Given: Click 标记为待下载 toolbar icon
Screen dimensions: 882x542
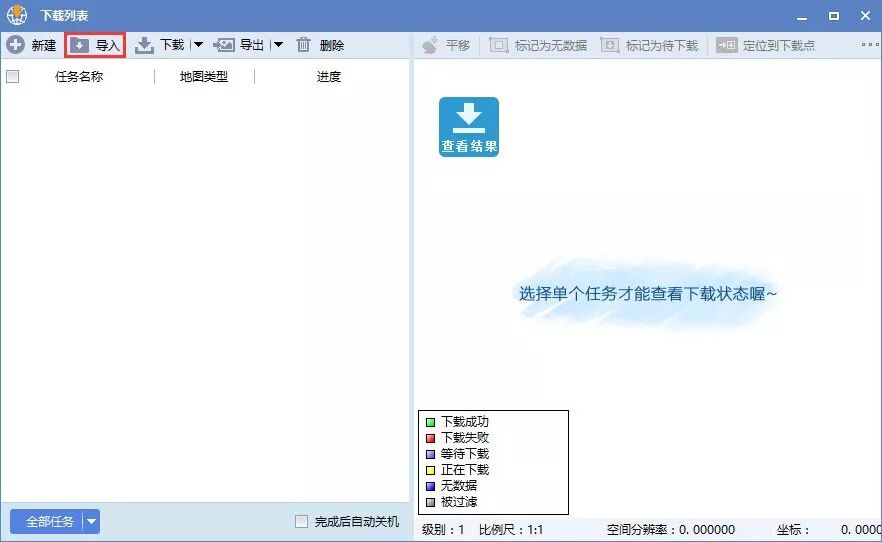Looking at the screenshot, I should [610, 45].
